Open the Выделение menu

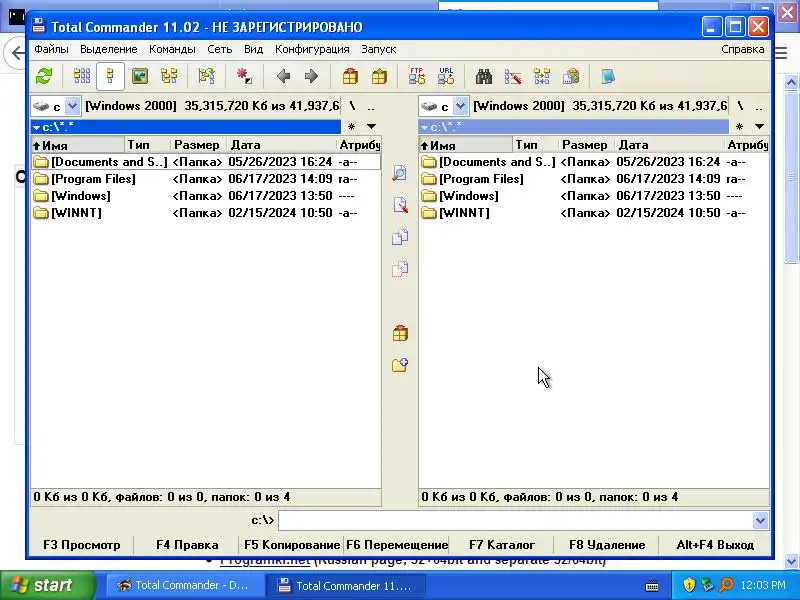(x=109, y=49)
